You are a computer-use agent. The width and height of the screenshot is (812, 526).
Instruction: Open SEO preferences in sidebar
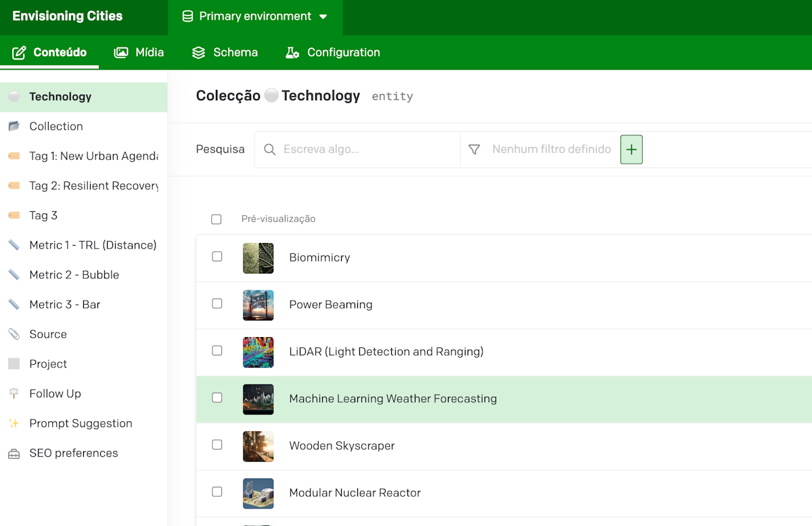coord(83,454)
